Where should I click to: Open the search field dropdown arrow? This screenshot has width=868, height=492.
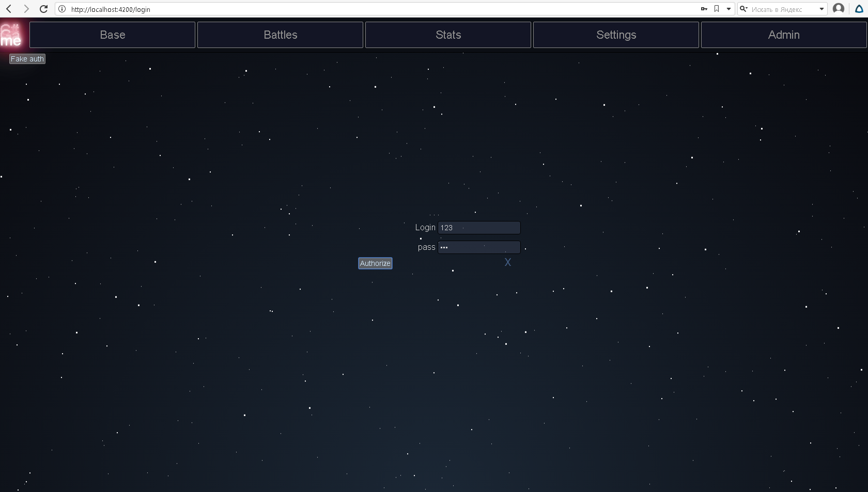click(822, 9)
